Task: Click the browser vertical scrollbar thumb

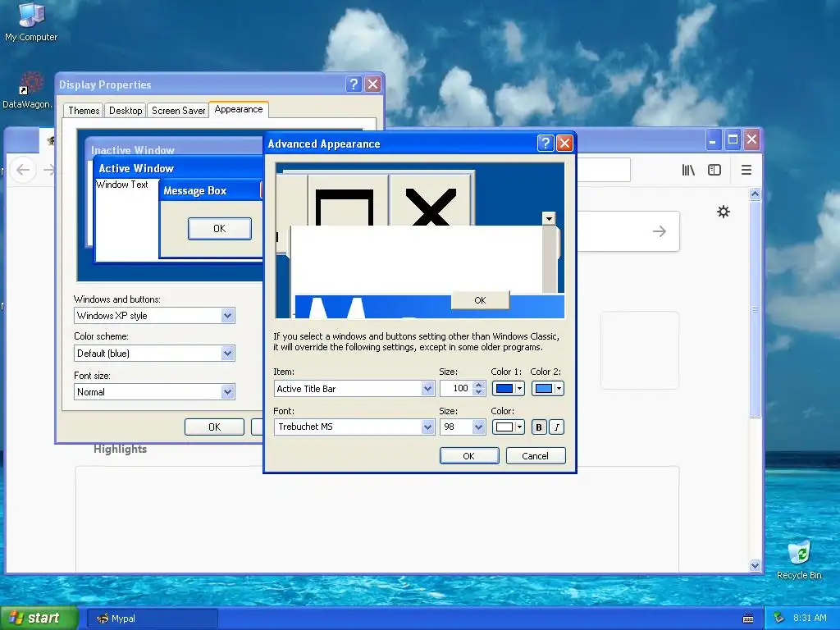Action: point(755,308)
